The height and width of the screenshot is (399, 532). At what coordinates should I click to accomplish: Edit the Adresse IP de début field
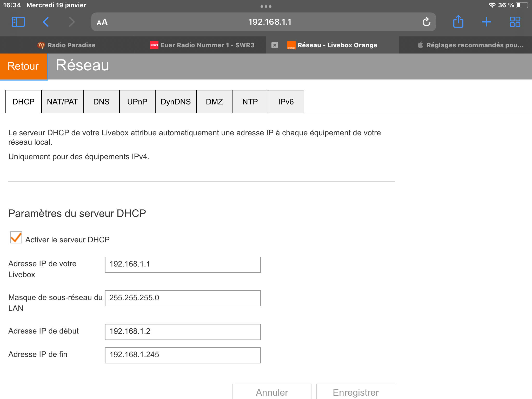tap(183, 332)
